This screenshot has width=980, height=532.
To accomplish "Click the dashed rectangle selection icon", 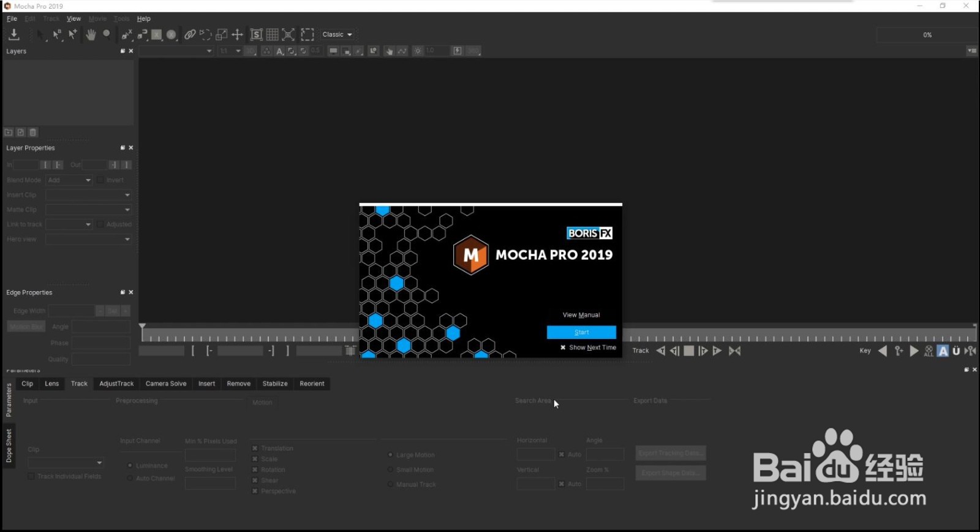I will click(x=307, y=34).
